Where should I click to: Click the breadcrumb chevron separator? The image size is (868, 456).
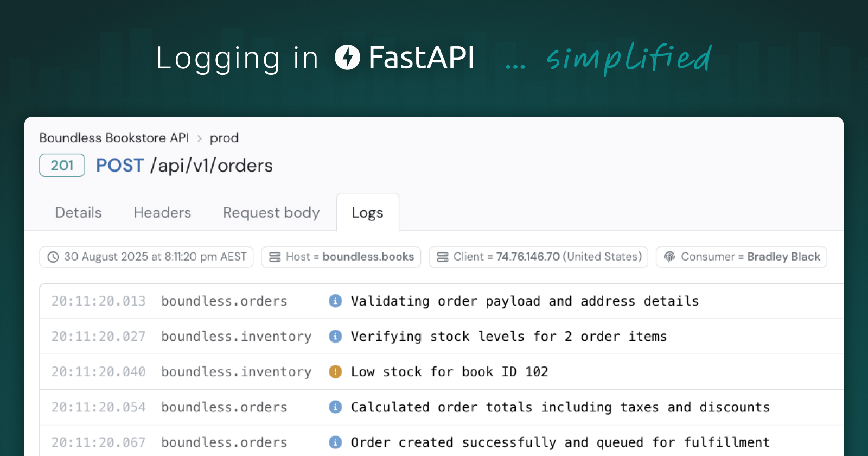point(200,138)
